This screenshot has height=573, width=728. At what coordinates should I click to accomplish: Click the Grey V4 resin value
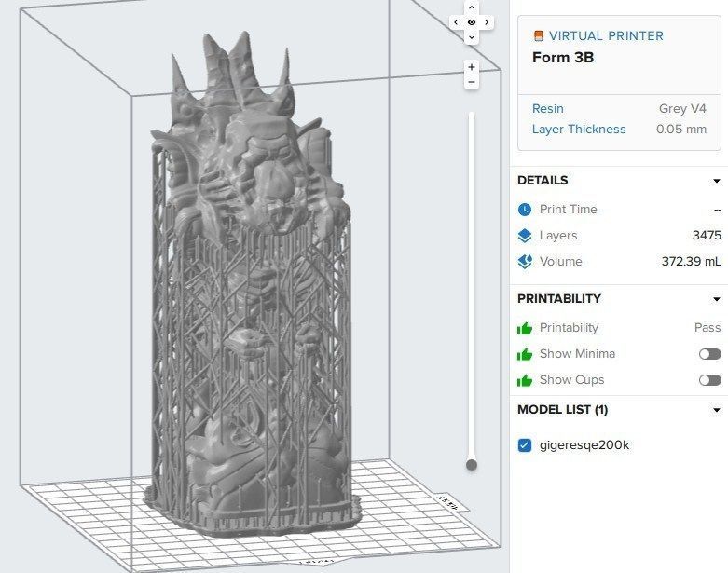pos(682,109)
